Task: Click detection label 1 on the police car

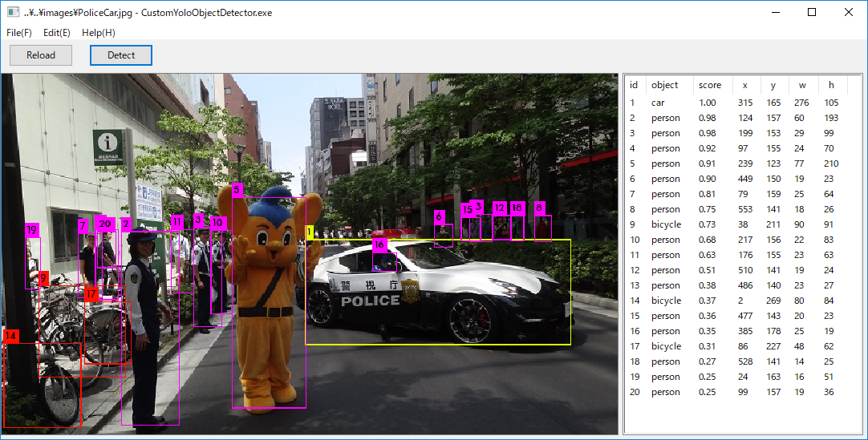Action: pos(310,232)
